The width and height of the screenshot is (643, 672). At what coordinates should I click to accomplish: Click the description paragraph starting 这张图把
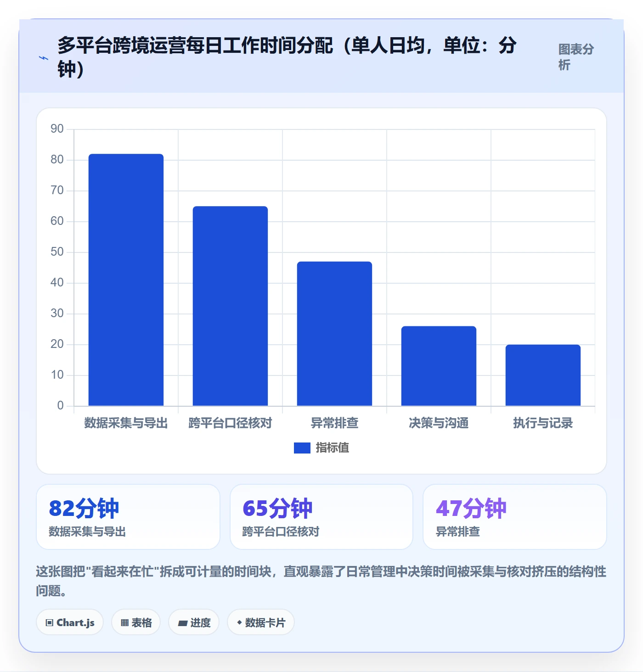pyautogui.click(x=321, y=581)
